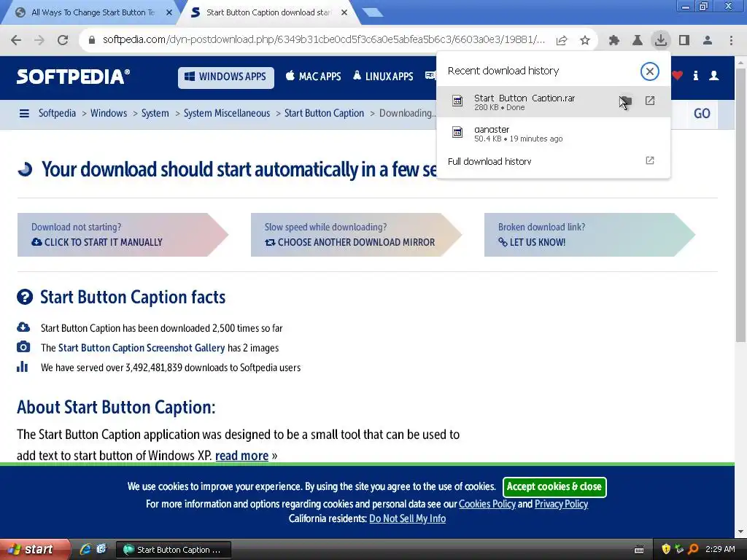747x560 pixels.
Task: Open the Cookies Policy link
Action: click(x=487, y=505)
